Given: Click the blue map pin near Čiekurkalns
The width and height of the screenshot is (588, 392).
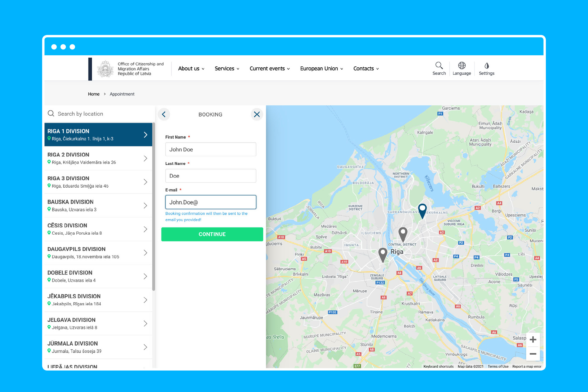Looking at the screenshot, I should 422,210.
